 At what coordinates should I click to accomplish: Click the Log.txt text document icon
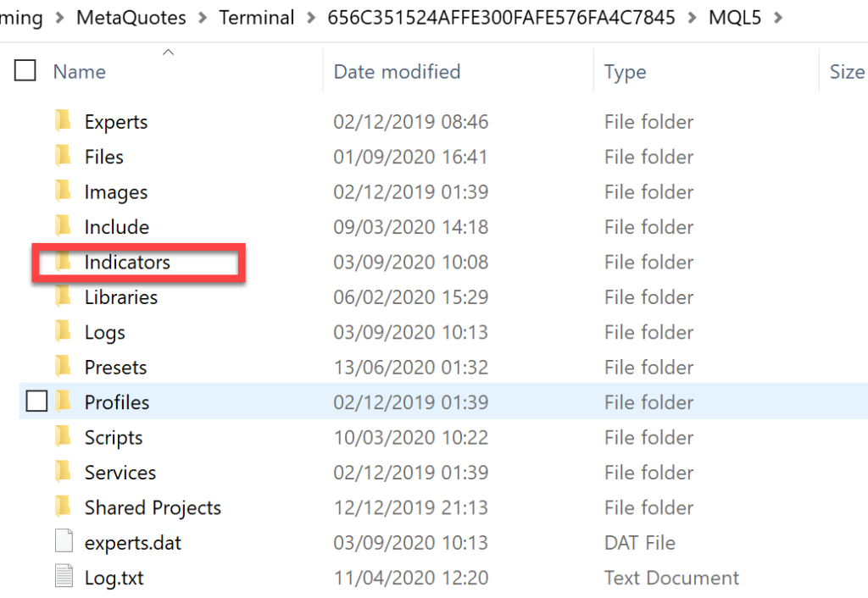pyautogui.click(x=64, y=576)
